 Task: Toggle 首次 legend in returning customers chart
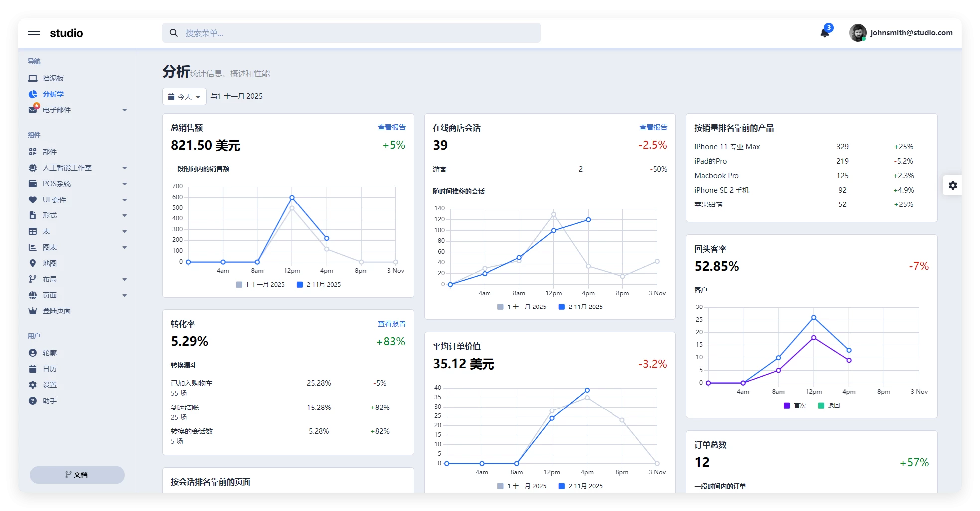point(795,406)
